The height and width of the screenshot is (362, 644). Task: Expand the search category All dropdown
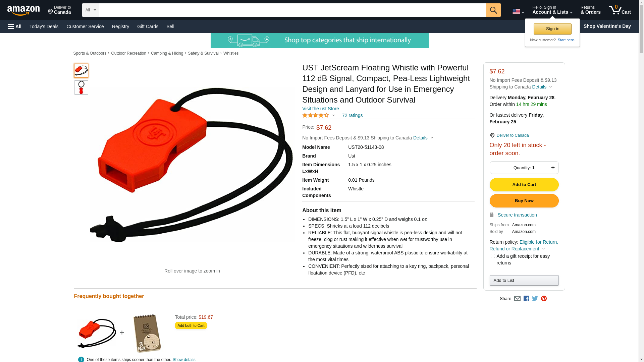coord(90,10)
